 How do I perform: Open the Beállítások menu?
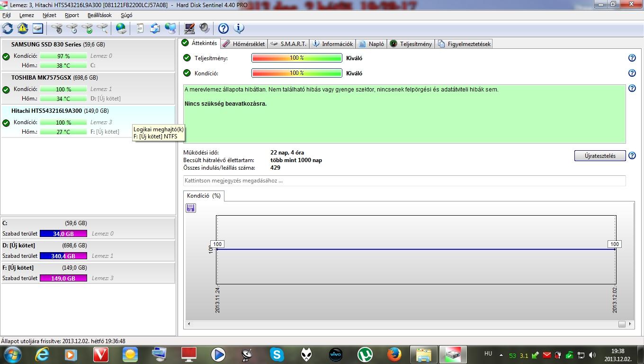[x=99, y=15]
